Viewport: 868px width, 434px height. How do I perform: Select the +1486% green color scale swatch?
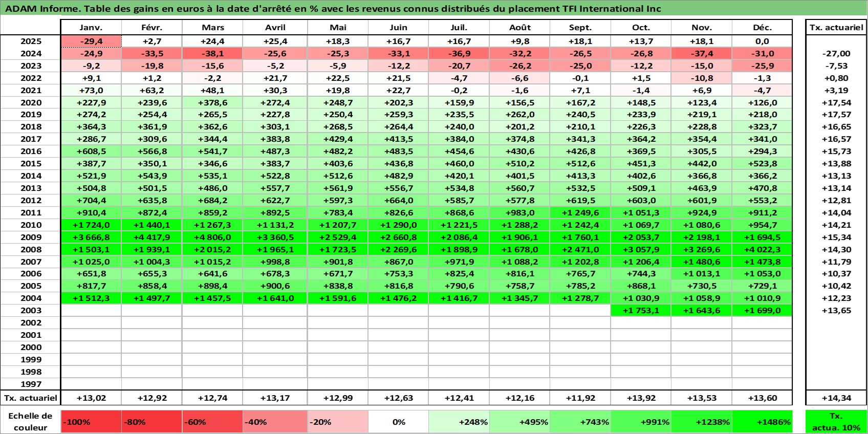click(762, 422)
